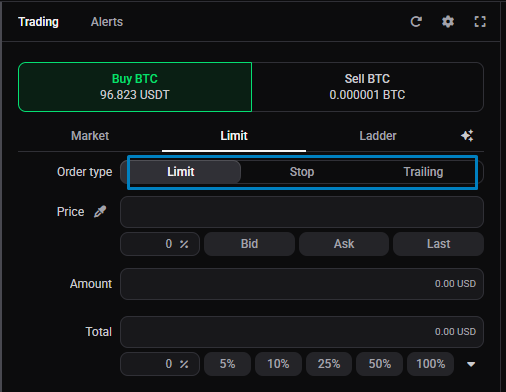Set price to Bid

[x=249, y=244]
